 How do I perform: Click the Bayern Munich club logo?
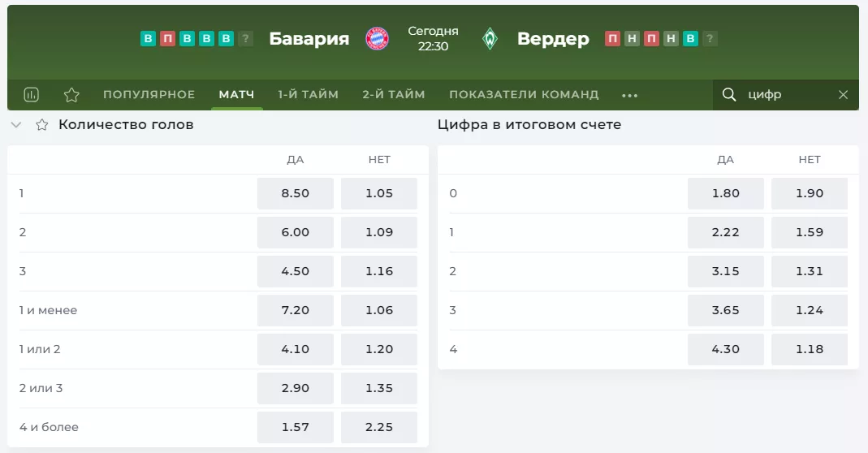click(x=377, y=39)
